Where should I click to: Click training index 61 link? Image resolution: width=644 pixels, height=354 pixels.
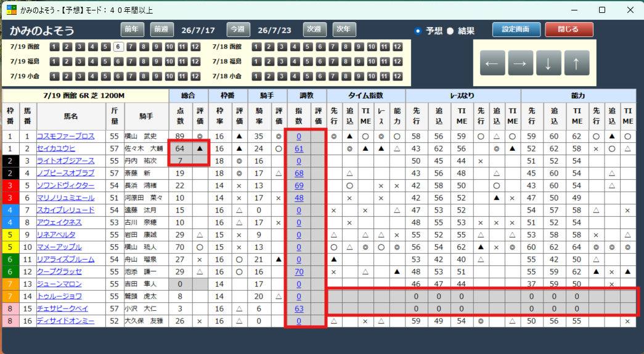pos(299,148)
